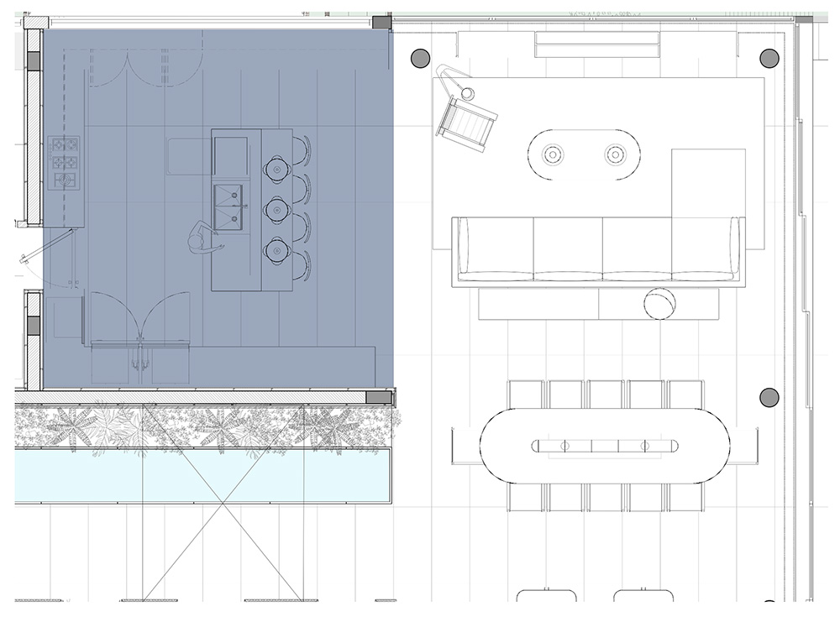Click the person figure at the kitchen island
Viewport: 840px width, 617px height.
(202, 238)
